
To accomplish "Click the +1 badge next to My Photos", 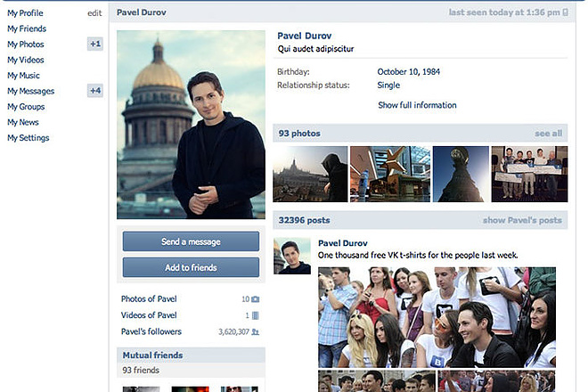I will 95,44.
